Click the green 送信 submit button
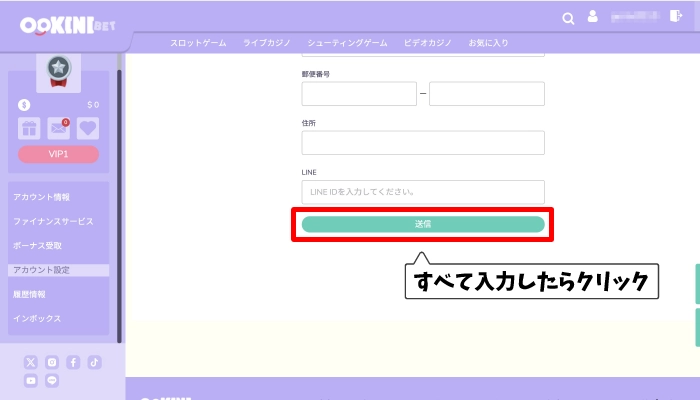Viewport: 700px width, 400px height. 423,224
